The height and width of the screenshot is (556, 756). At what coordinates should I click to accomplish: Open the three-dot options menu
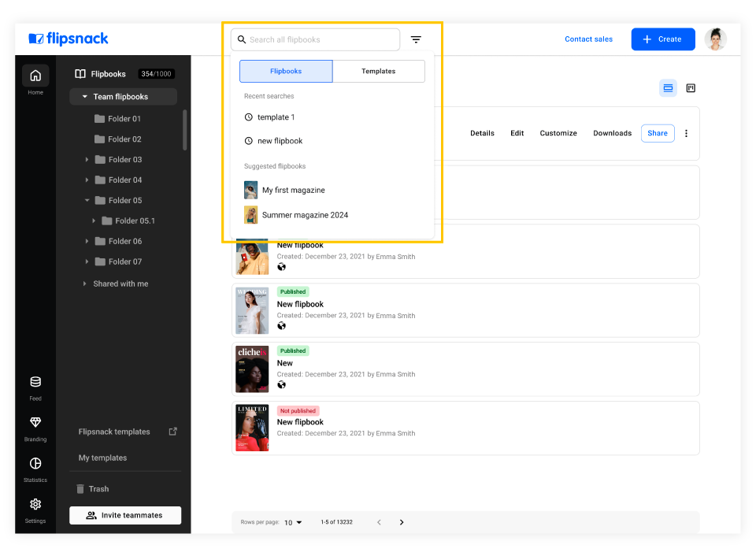tap(686, 133)
